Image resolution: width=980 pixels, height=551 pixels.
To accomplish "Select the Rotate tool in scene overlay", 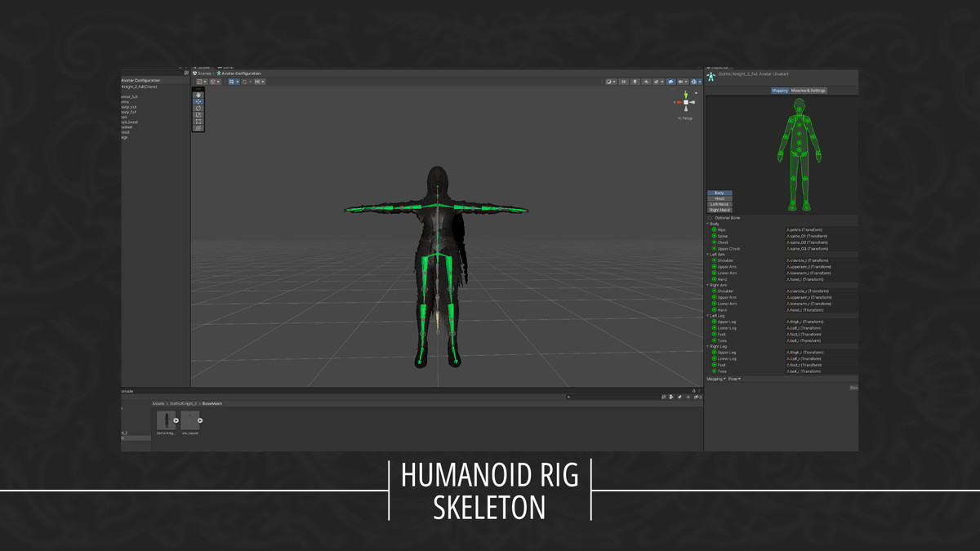I will [x=198, y=108].
